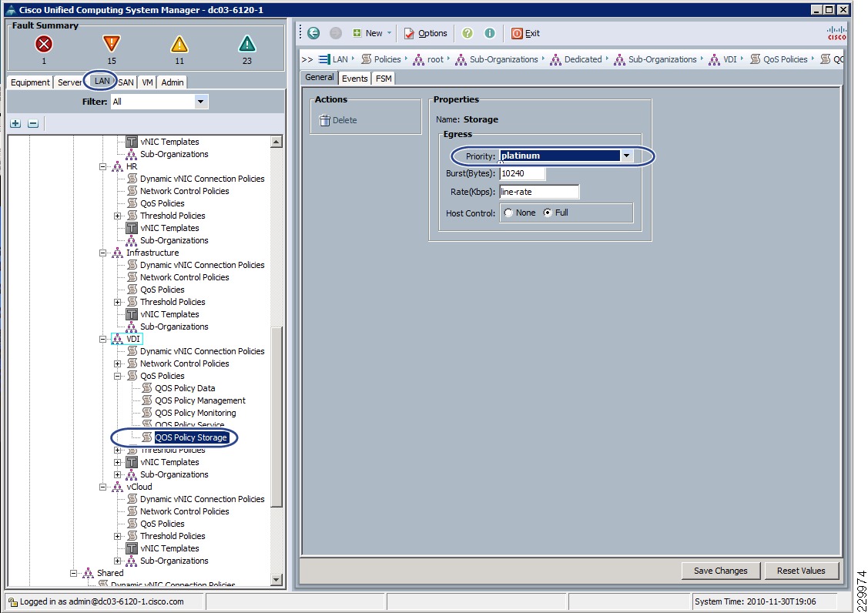The image size is (868, 613).
Task: Open Options from the toolbar
Action: 425,33
